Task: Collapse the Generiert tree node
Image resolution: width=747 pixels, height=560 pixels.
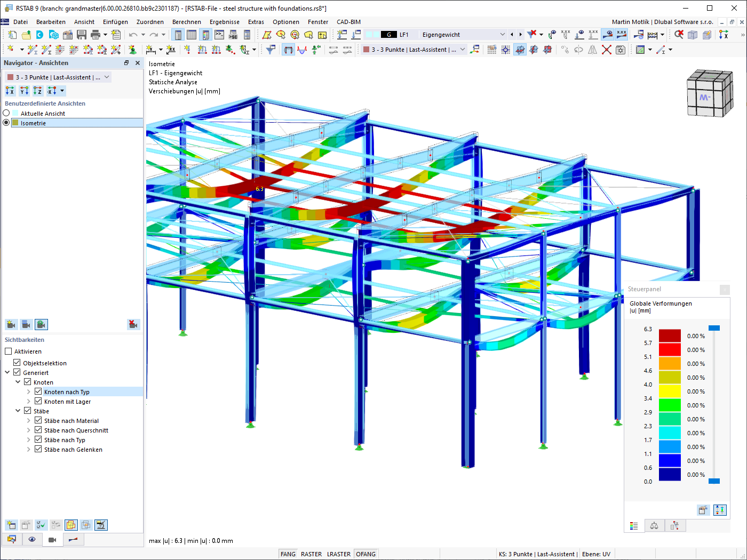Action: point(7,372)
